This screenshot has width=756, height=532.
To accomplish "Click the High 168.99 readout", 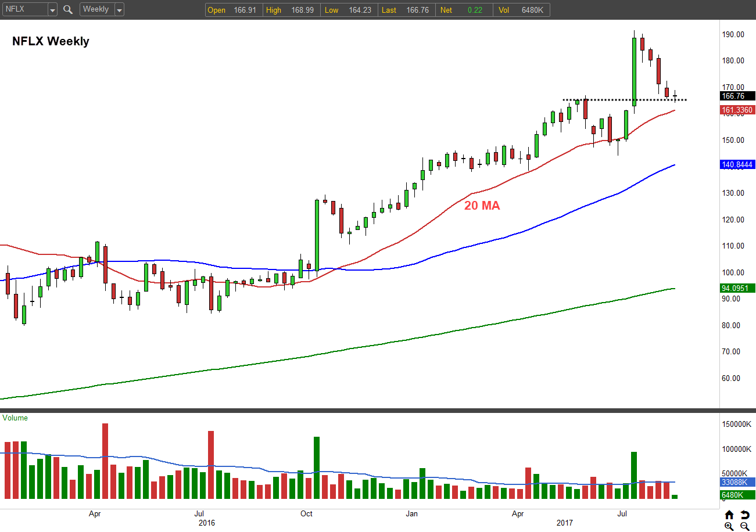I will pos(291,10).
